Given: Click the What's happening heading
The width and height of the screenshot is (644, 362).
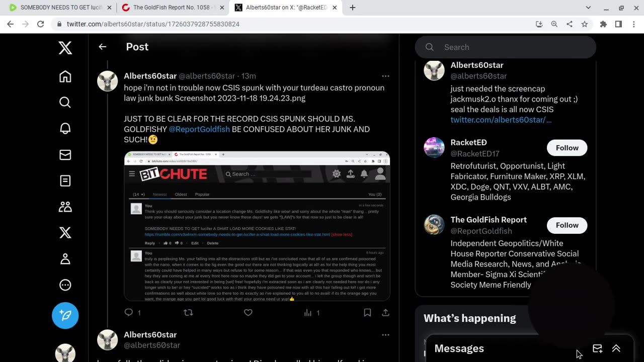Looking at the screenshot, I should [470, 318].
